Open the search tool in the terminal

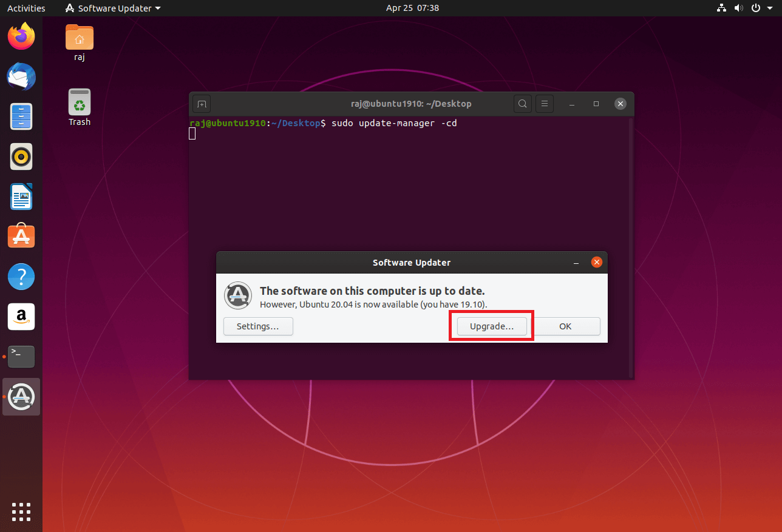click(522, 104)
